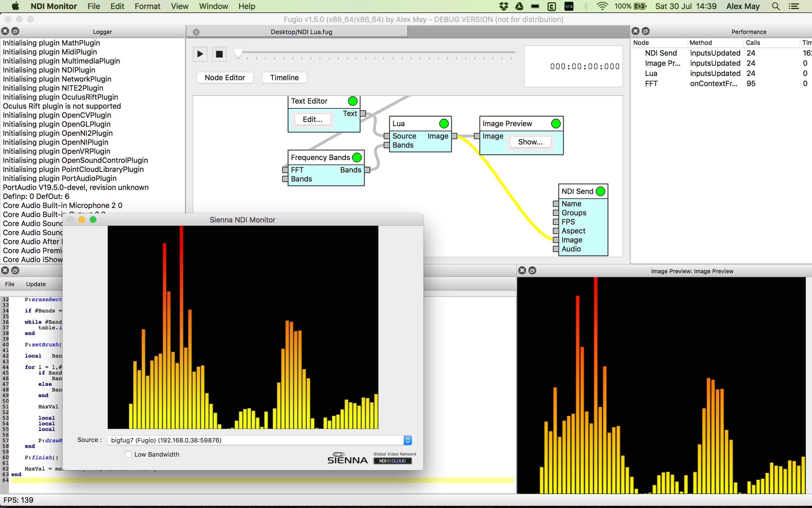Undock the Image Preview dock panel
812x508 pixels.
click(x=532, y=270)
